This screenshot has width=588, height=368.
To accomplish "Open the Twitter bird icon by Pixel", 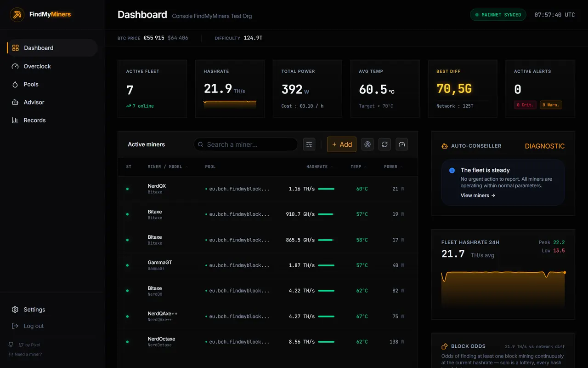I will tap(21, 345).
